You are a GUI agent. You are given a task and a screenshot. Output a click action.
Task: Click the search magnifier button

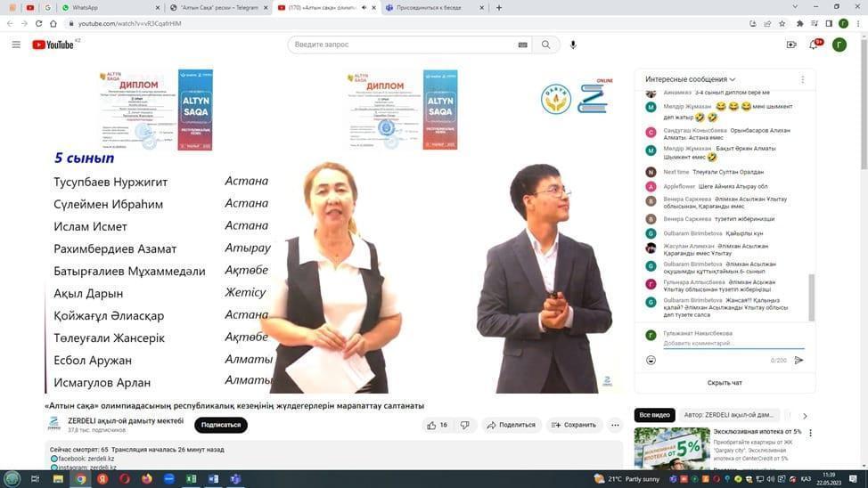click(x=545, y=45)
